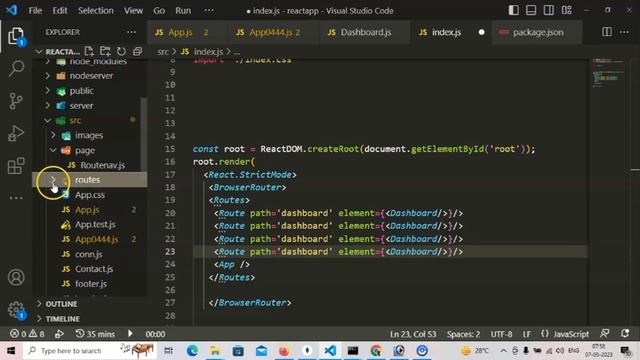Screen dimensions: 640x360
Task: Split the editor to the right
Action: [x=607, y=32]
